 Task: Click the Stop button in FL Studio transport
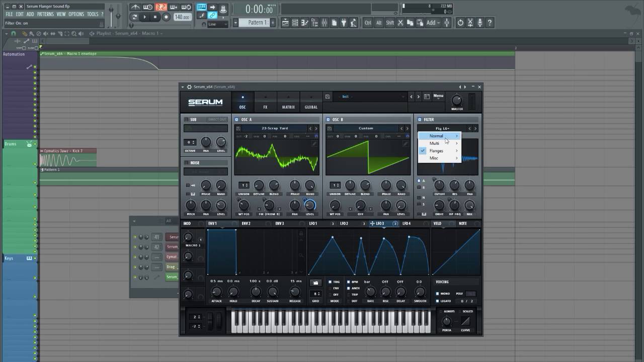point(155,17)
